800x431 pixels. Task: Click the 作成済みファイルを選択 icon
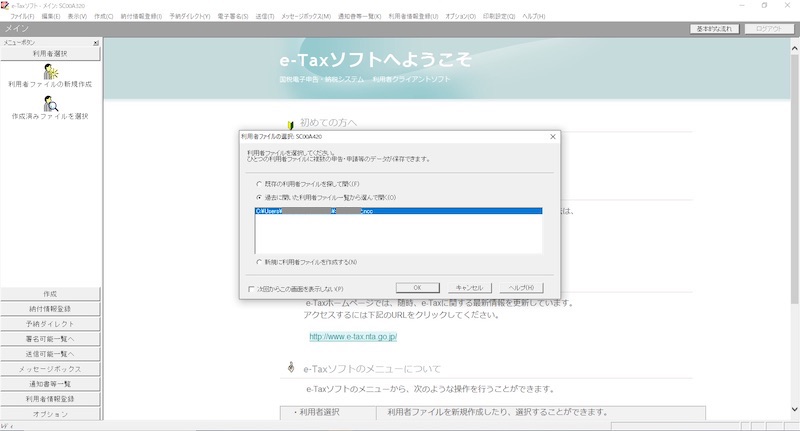[x=50, y=104]
